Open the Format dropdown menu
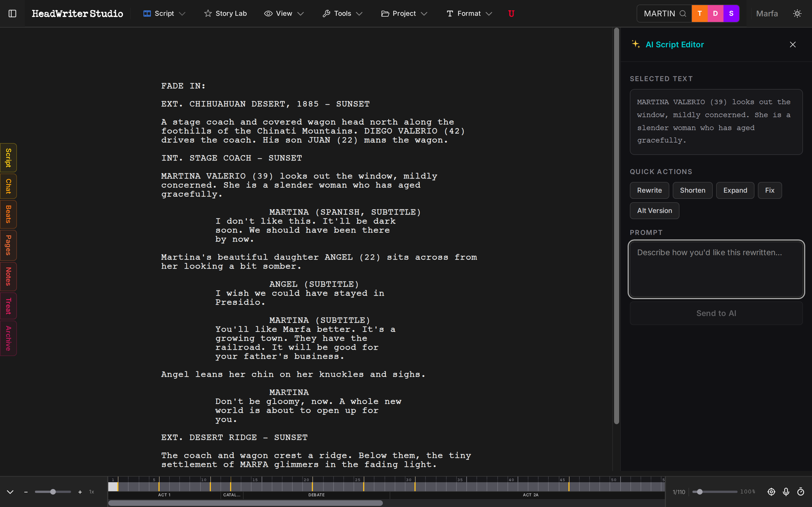This screenshot has width=812, height=507. point(468,14)
